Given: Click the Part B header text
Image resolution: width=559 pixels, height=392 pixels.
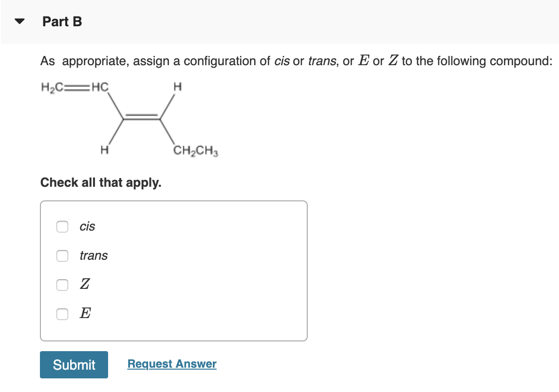Looking at the screenshot, I should tap(62, 21).
